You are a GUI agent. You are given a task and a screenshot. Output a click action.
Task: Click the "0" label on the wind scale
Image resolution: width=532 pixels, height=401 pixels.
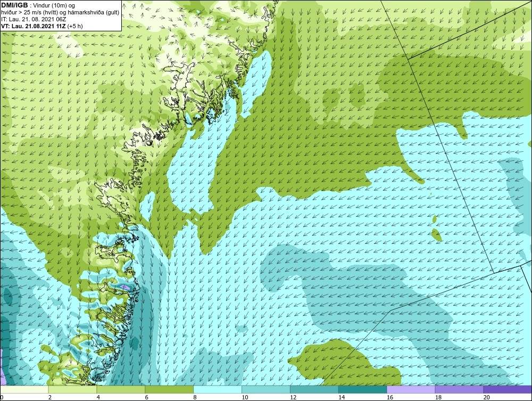tap(2, 397)
